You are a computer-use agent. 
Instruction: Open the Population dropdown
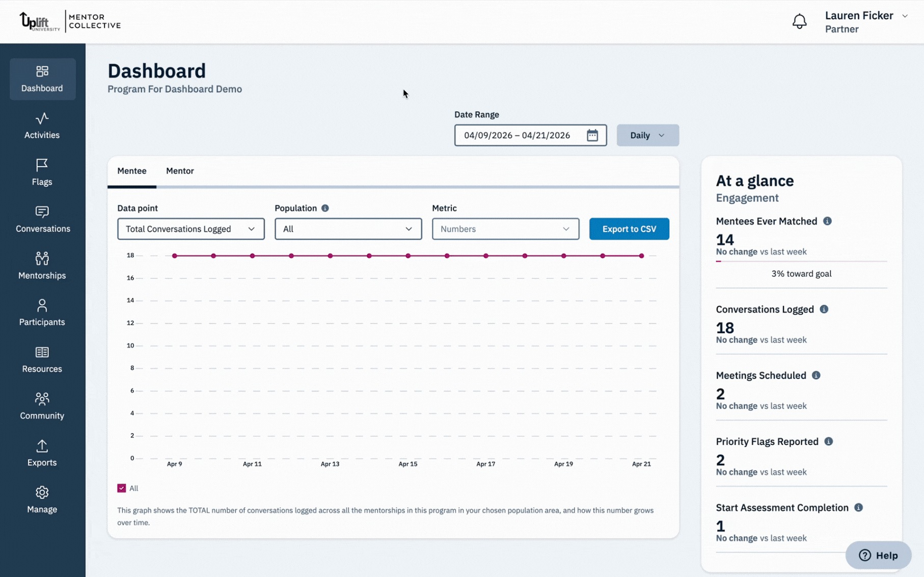(348, 229)
